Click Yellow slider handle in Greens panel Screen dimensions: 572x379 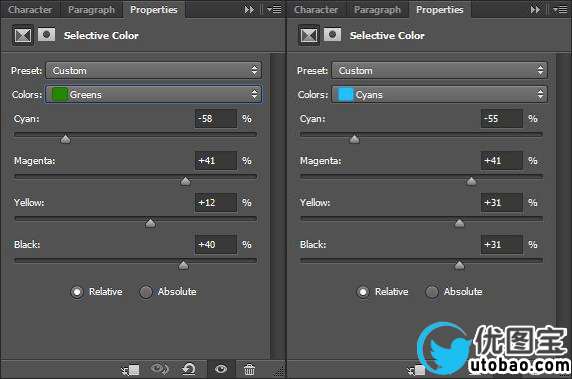[150, 223]
